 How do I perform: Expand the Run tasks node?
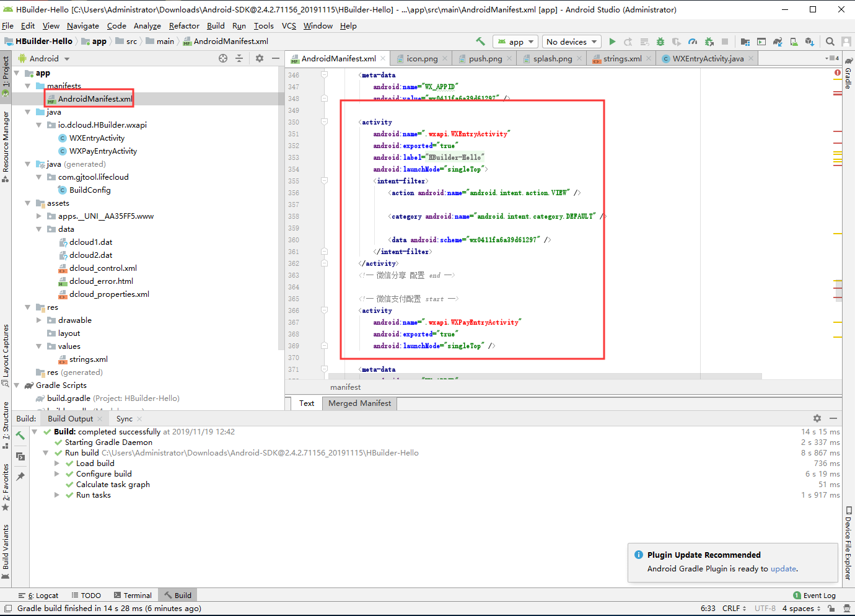click(x=57, y=495)
